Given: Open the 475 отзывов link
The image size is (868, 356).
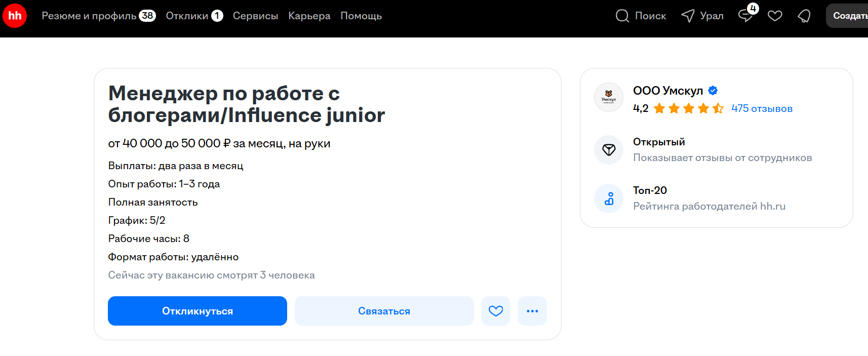Looking at the screenshot, I should (x=762, y=108).
